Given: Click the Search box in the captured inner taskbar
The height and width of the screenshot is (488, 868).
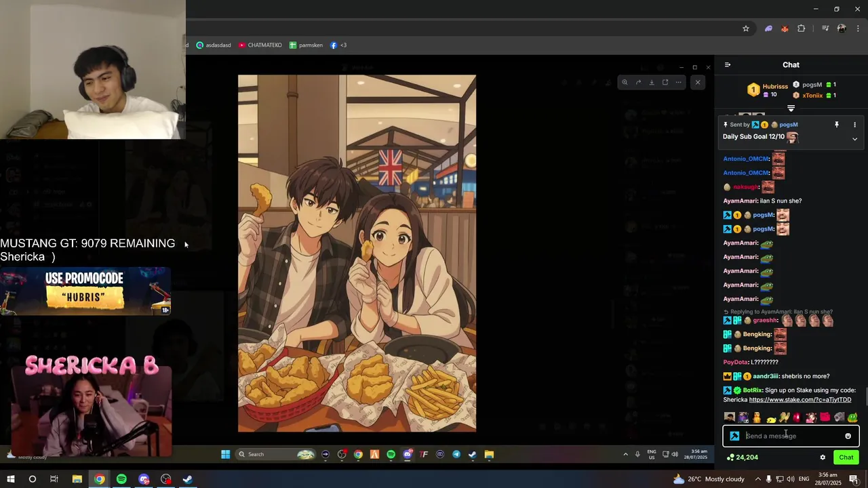Looking at the screenshot, I should click(x=275, y=454).
